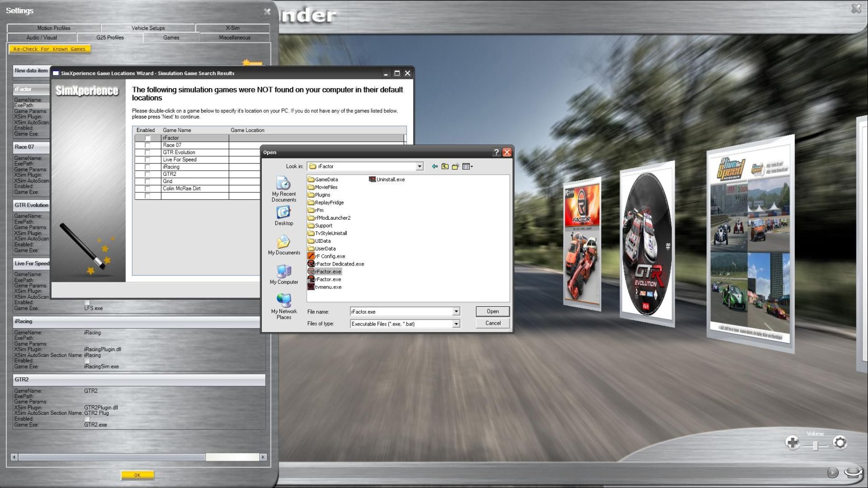Switch to Motion Profiles tab
Screen dimensions: 868x488
(x=54, y=28)
